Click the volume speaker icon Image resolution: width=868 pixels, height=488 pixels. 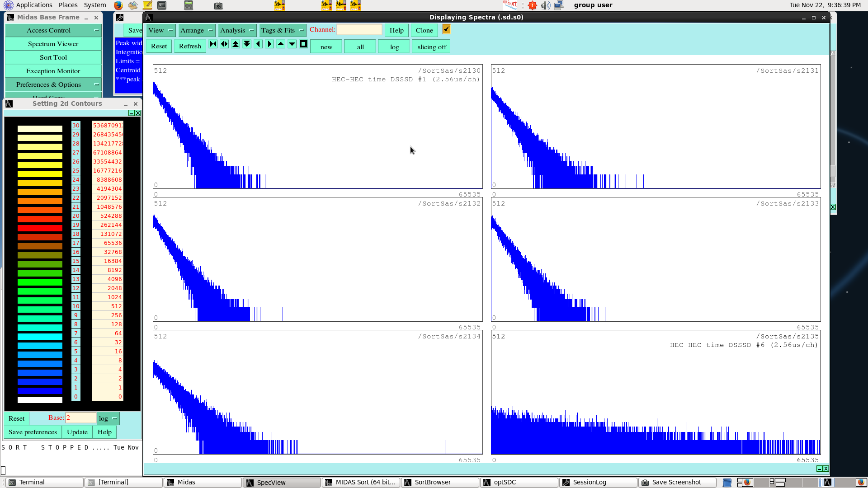coord(546,5)
